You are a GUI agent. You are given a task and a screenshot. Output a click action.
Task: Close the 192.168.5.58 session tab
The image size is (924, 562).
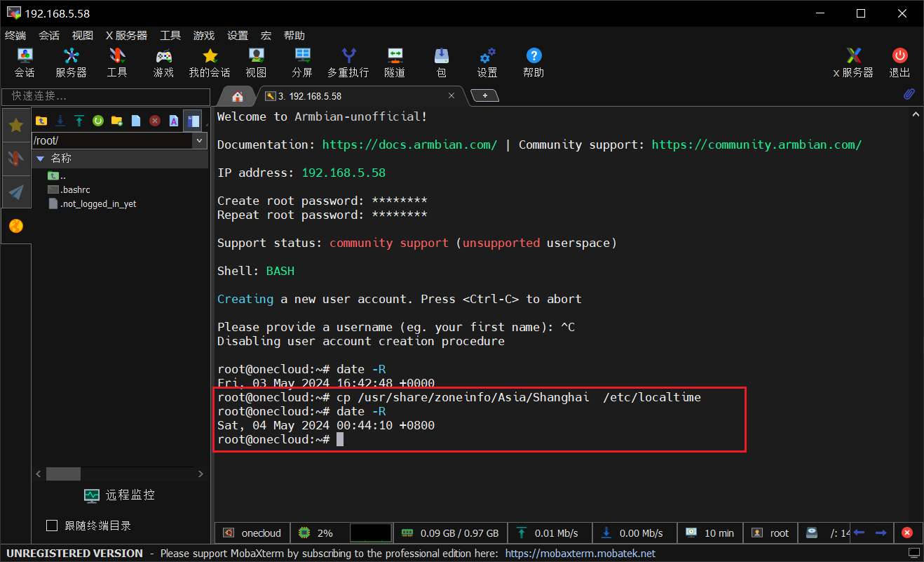[x=452, y=96]
